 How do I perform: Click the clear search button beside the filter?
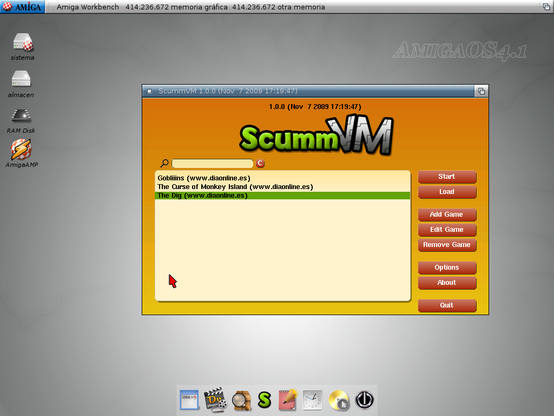tap(260, 163)
